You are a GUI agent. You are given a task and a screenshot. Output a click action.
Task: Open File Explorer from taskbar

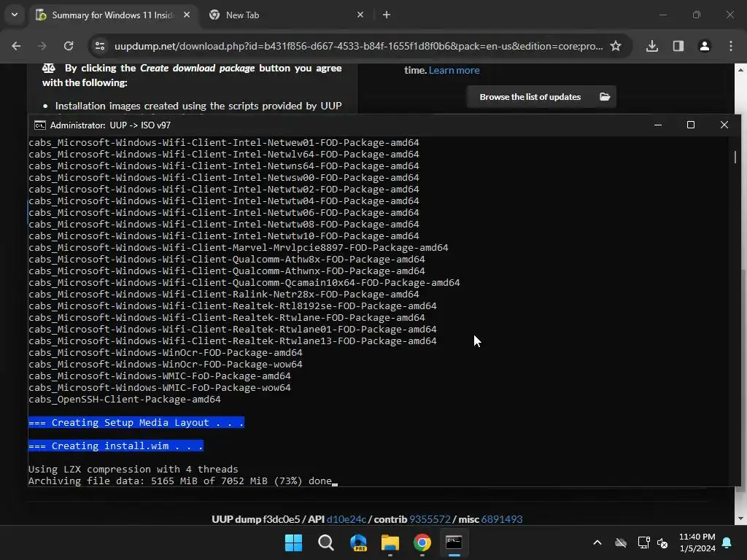pyautogui.click(x=390, y=542)
